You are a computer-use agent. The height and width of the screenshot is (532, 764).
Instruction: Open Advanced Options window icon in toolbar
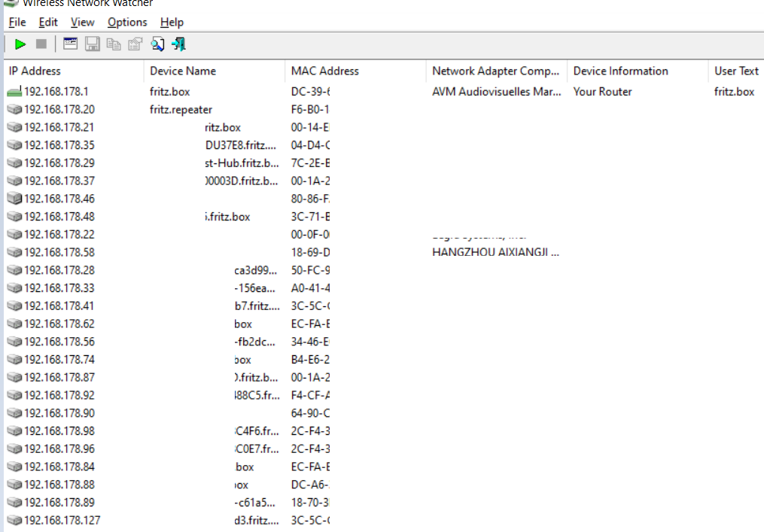pos(70,44)
